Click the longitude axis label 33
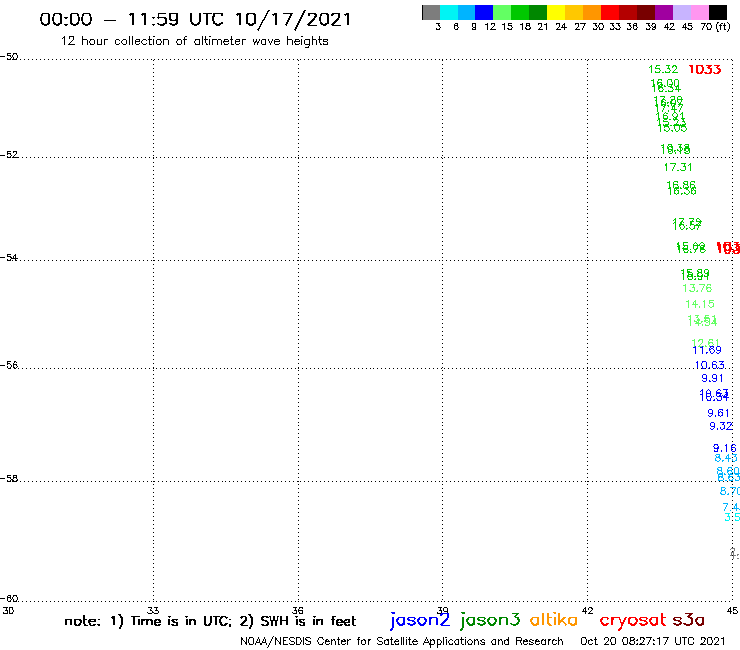 [x=153, y=610]
